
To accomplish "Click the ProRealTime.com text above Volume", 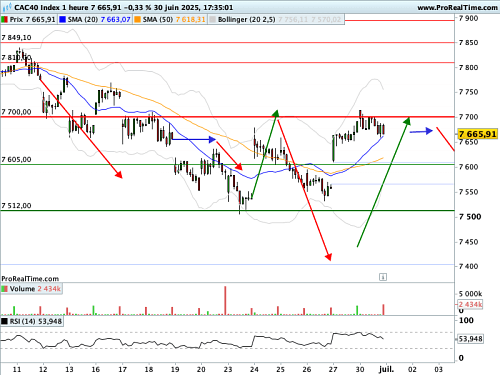I will click(x=30, y=279).
